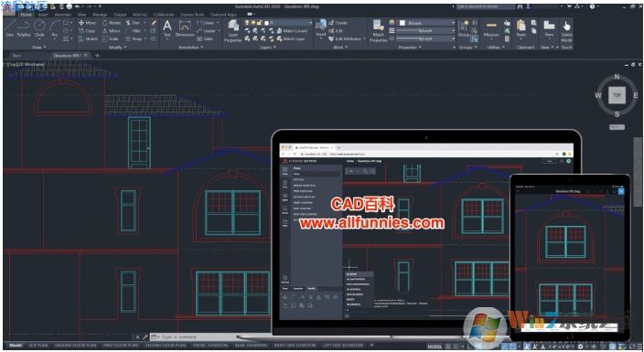The width and height of the screenshot is (644, 352).
Task: Click the Group tool
Action: 464,28
